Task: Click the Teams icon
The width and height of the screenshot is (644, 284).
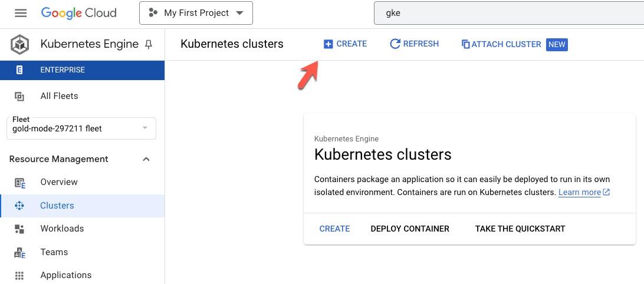Action: click(19, 253)
